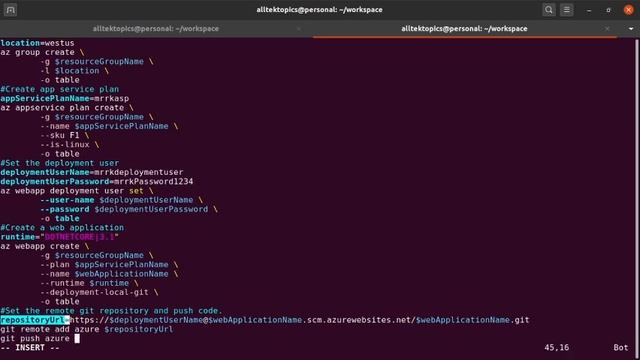This screenshot has height=360, width=640.
Task: Click 'deploymentUserPassword=mrrkPassword1234' line
Action: pyautogui.click(x=97, y=181)
